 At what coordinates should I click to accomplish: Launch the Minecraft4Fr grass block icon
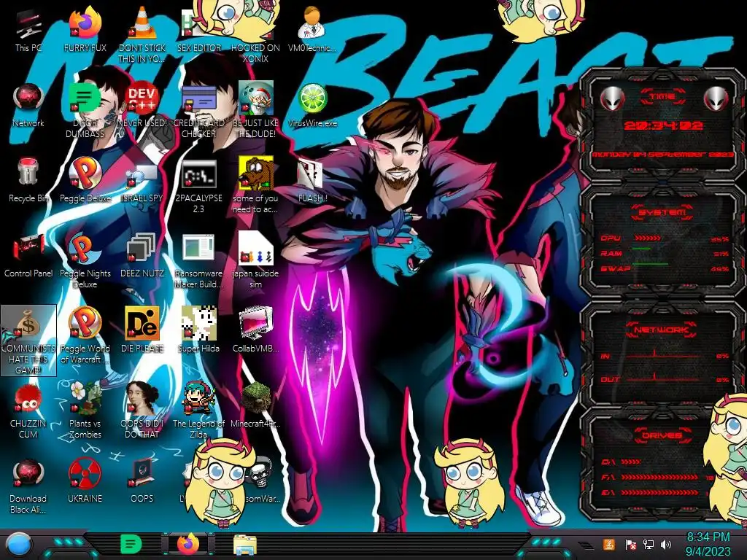(x=255, y=405)
